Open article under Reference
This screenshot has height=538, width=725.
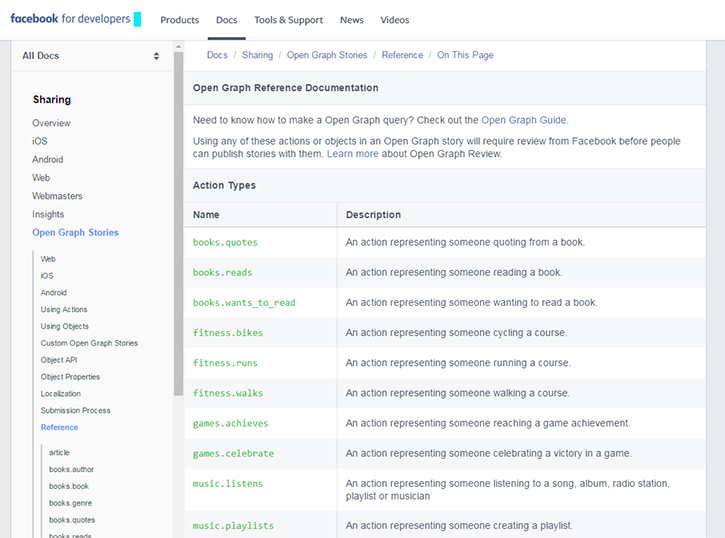pos(59,452)
